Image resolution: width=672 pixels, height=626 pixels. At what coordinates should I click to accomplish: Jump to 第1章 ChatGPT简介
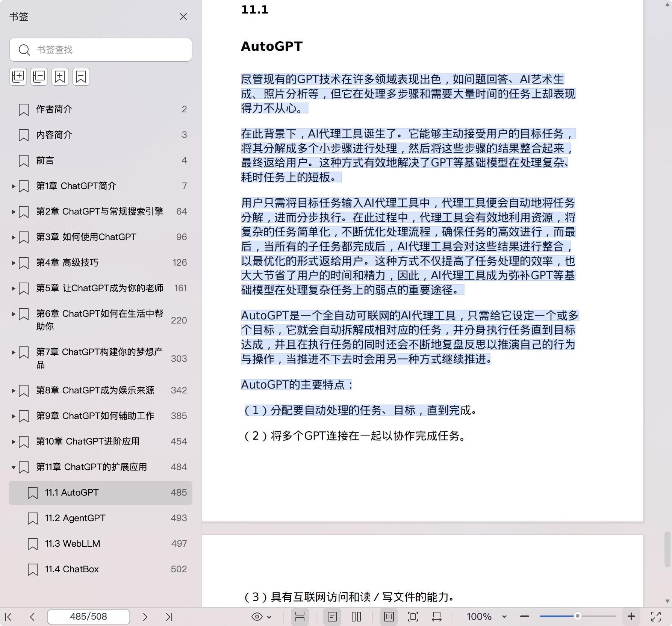[x=76, y=186]
